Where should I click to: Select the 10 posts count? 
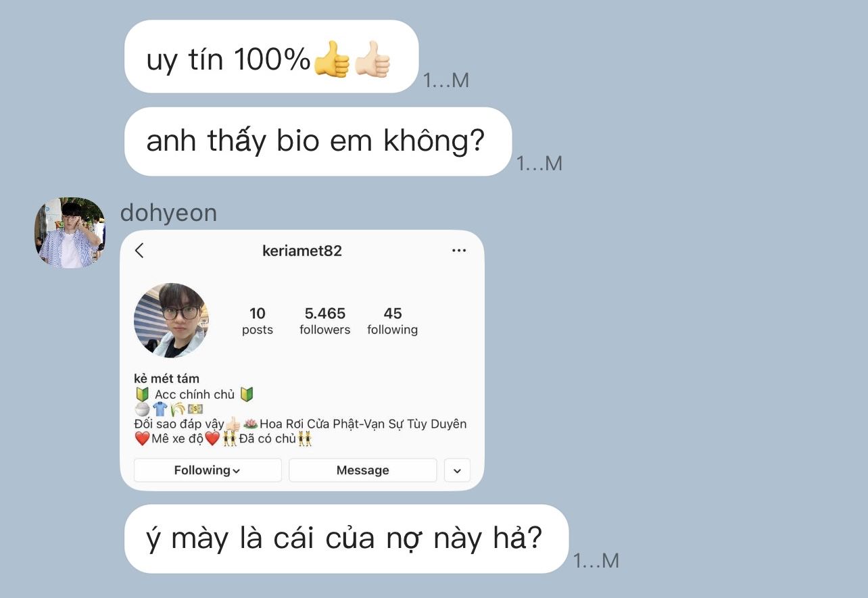click(258, 321)
